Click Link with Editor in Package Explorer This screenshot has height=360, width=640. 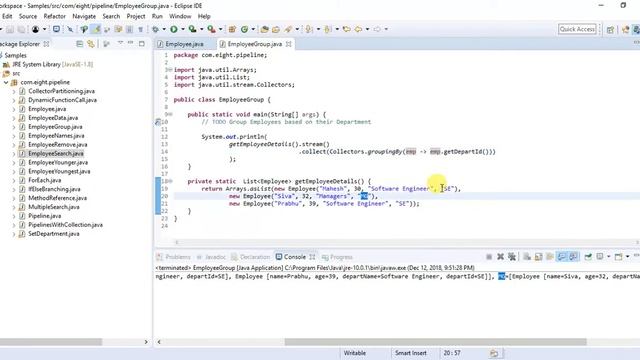point(91,44)
